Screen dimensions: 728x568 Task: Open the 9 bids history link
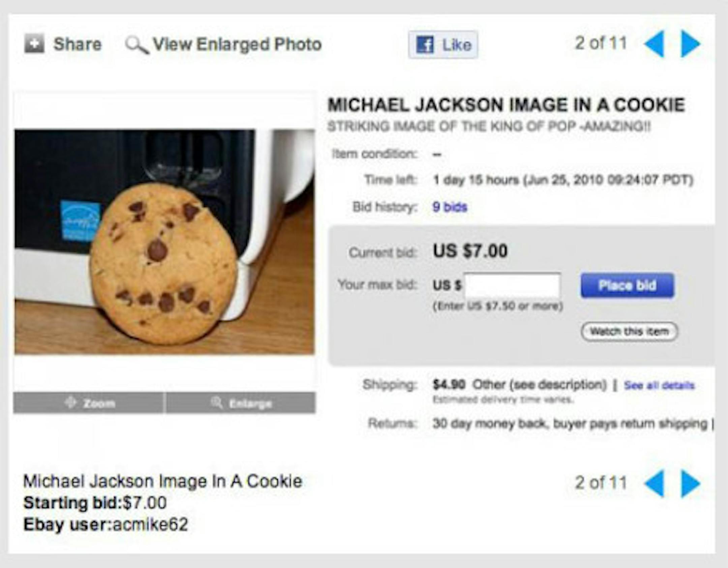tap(450, 207)
